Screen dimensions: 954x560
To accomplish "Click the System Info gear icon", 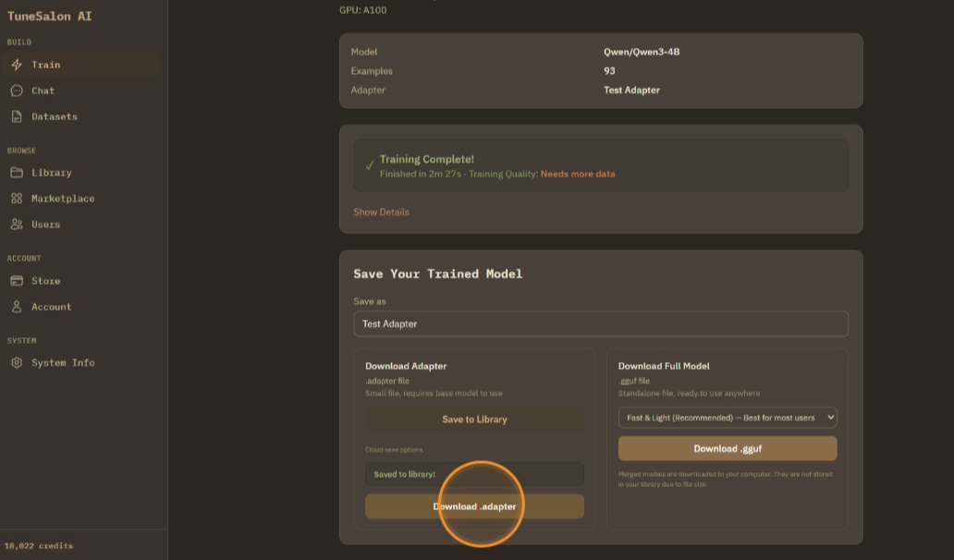I will click(17, 363).
